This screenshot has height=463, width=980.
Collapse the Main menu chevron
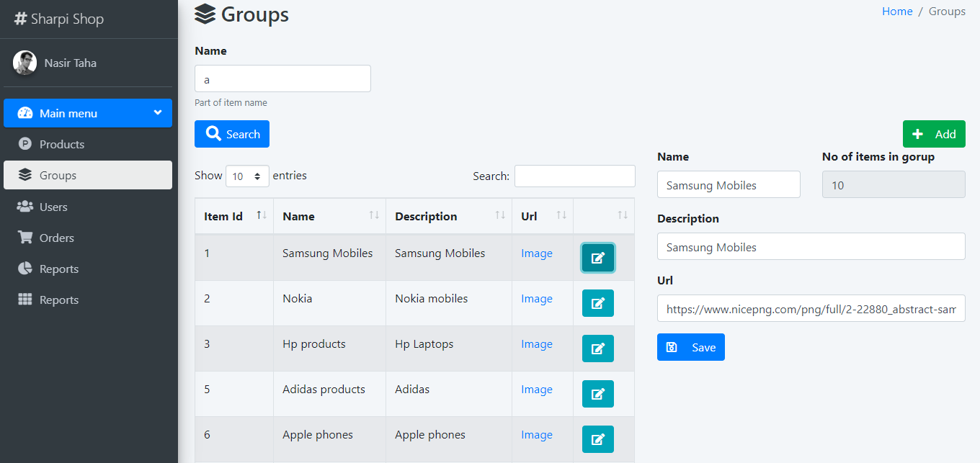tap(158, 112)
